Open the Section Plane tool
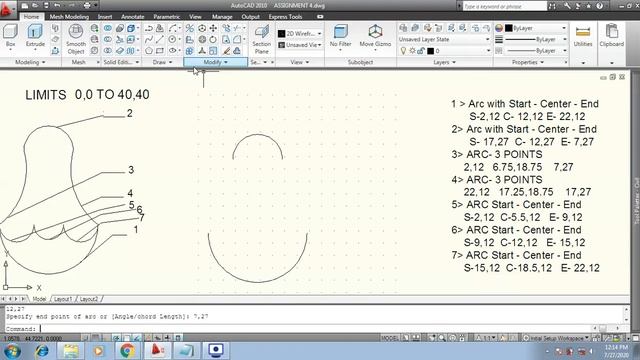This screenshot has height=360, width=640. pos(262,39)
